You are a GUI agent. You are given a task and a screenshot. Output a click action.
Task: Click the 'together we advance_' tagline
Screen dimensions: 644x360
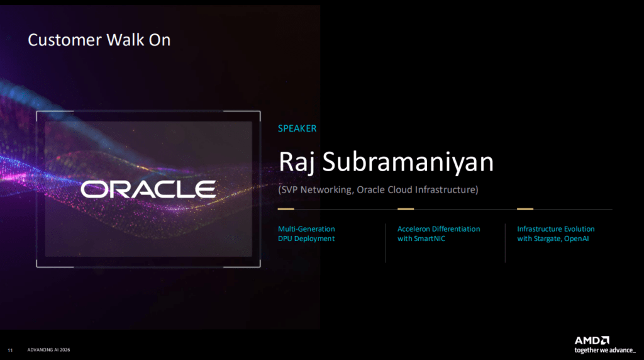605,350
